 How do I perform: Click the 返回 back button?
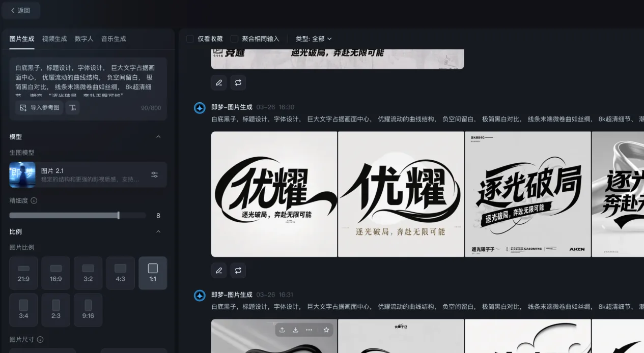click(x=20, y=10)
